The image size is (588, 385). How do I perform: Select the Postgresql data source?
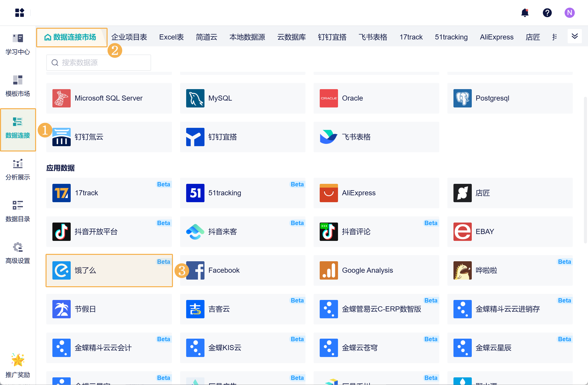point(510,98)
